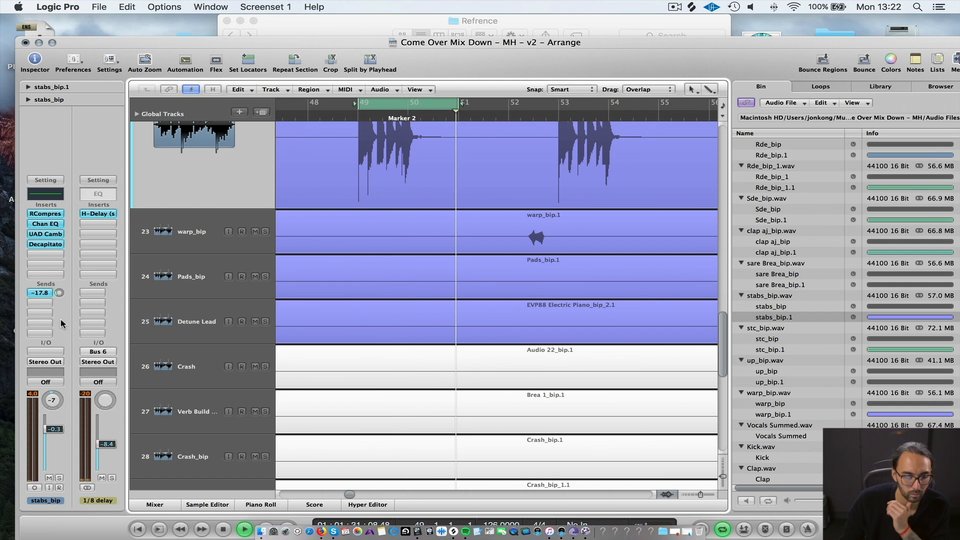Viewport: 960px width, 540px height.
Task: Click the duplicate track button near Global Tracks
Action: (261, 112)
